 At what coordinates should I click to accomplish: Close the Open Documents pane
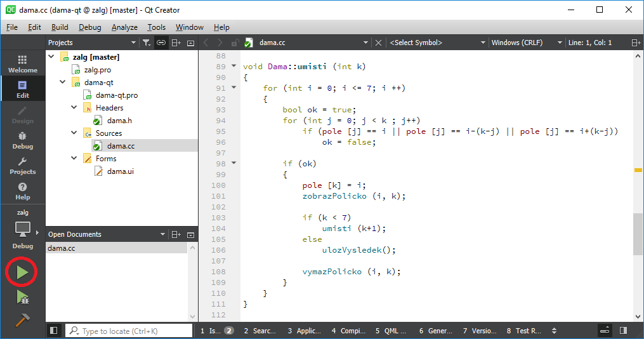coord(190,235)
